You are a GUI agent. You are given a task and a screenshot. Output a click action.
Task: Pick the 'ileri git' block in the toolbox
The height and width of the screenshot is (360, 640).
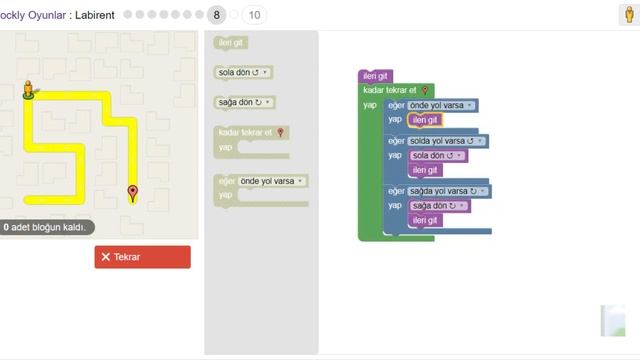pos(231,43)
